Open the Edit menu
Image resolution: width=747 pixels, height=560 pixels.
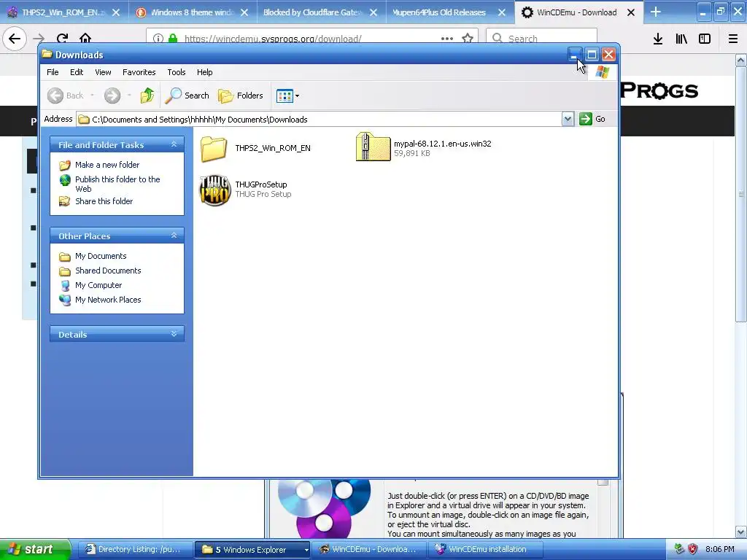[77, 72]
